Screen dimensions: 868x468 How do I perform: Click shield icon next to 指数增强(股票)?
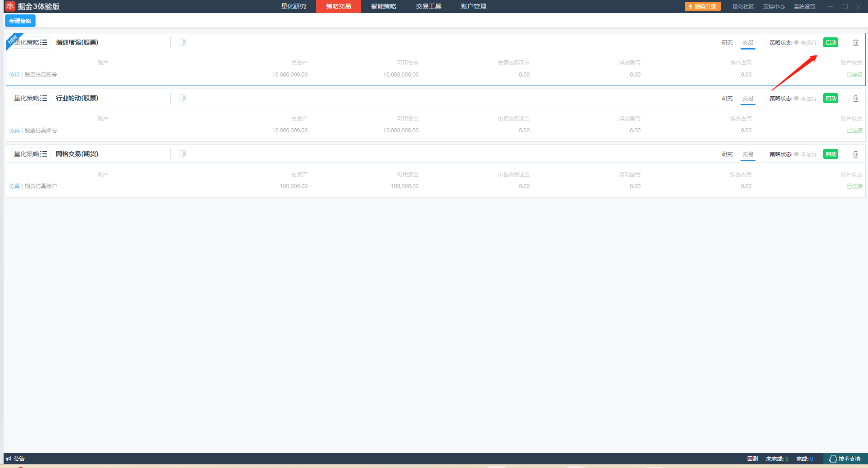[182, 42]
